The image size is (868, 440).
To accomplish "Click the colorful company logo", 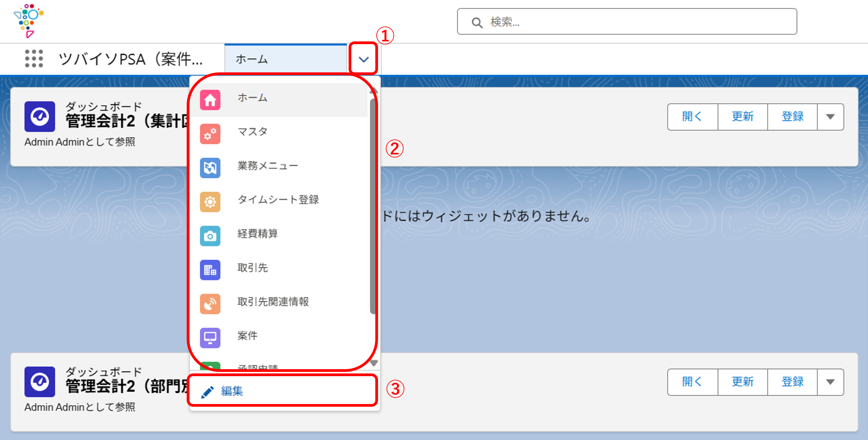I will (28, 21).
